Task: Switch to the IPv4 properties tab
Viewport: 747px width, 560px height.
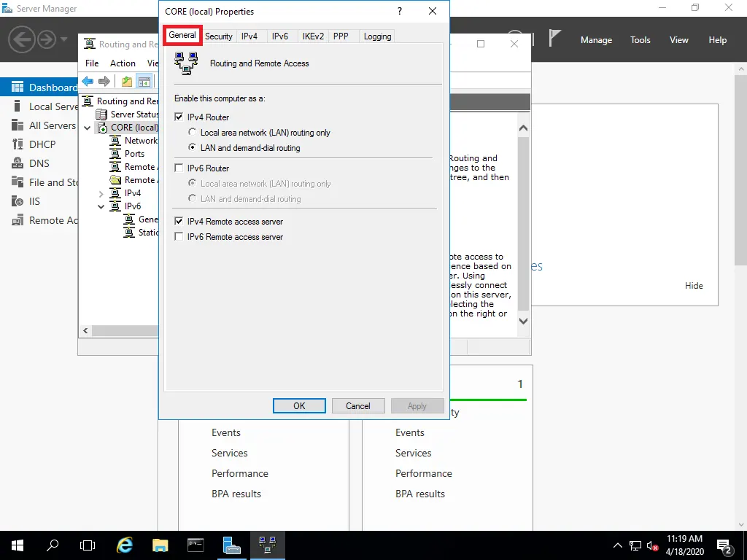Action: 249,36
